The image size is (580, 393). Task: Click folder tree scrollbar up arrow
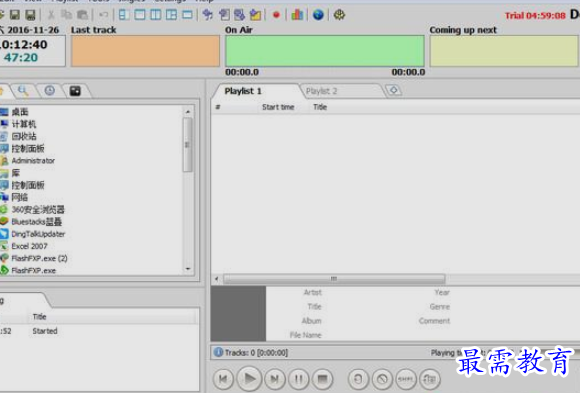[x=188, y=111]
